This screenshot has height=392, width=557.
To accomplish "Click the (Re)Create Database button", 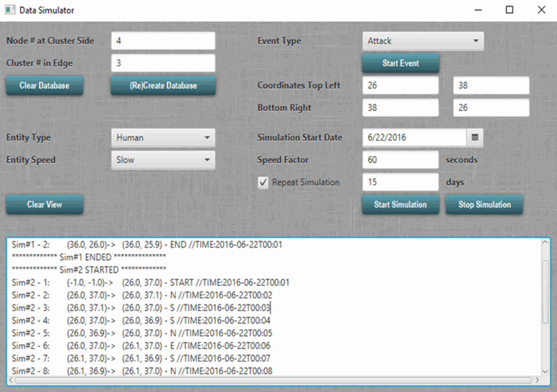I will click(163, 85).
